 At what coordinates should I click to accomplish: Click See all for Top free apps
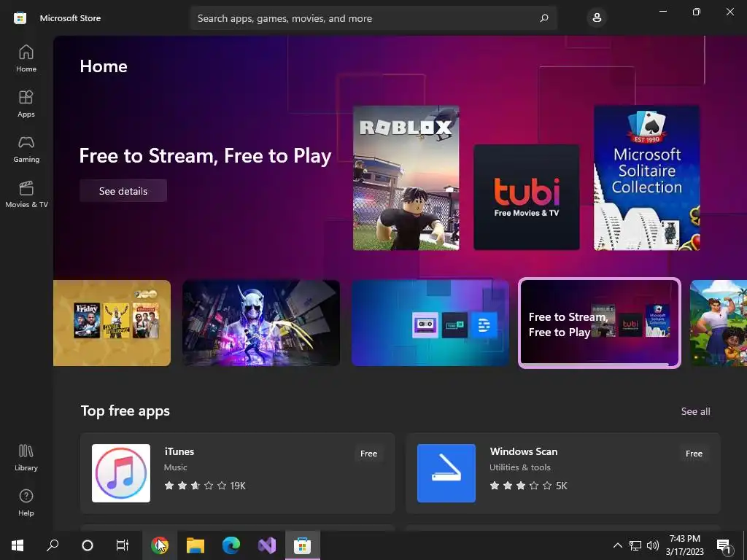point(695,411)
